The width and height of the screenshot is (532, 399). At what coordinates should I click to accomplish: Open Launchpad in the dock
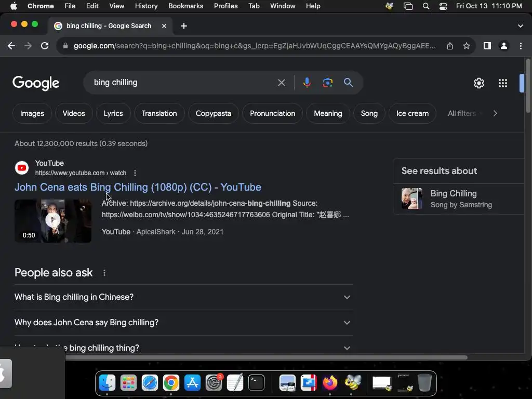click(128, 383)
